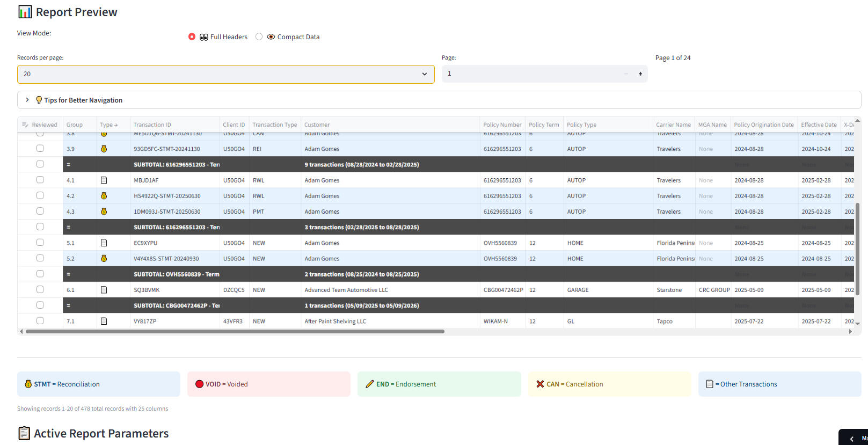The height and width of the screenshot is (445, 868).
Task: Sort by the Transaction ID column header
Action: [152, 125]
